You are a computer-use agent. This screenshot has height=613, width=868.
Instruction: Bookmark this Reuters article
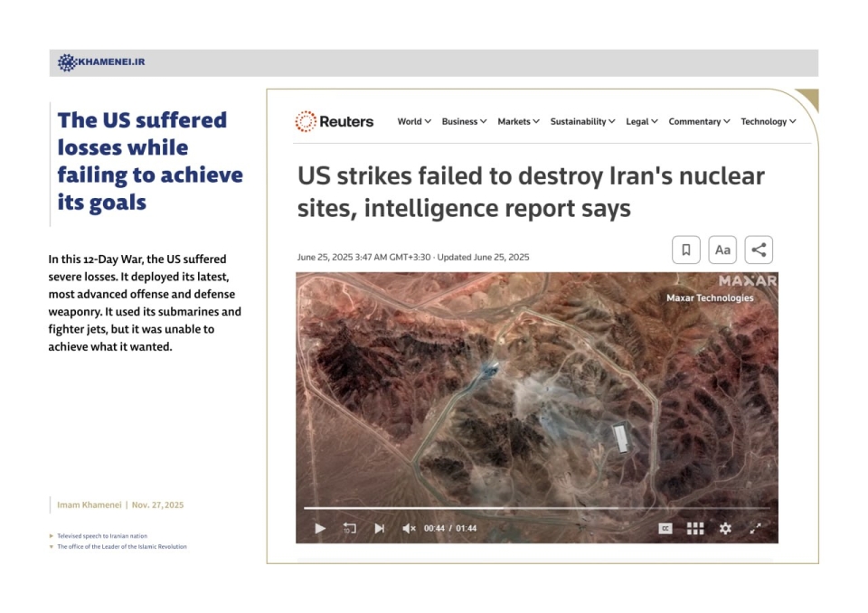(685, 250)
